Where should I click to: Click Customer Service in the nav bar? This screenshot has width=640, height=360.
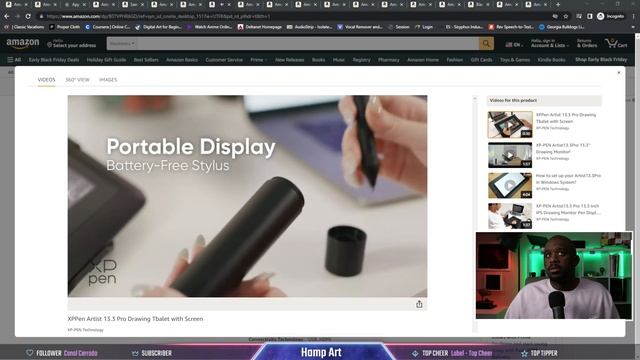(224, 60)
